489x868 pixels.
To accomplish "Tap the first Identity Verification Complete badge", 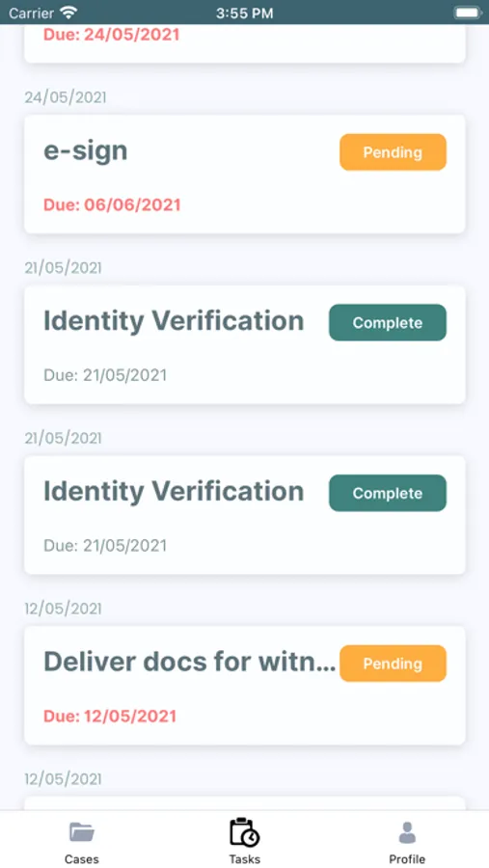I will pos(388,322).
